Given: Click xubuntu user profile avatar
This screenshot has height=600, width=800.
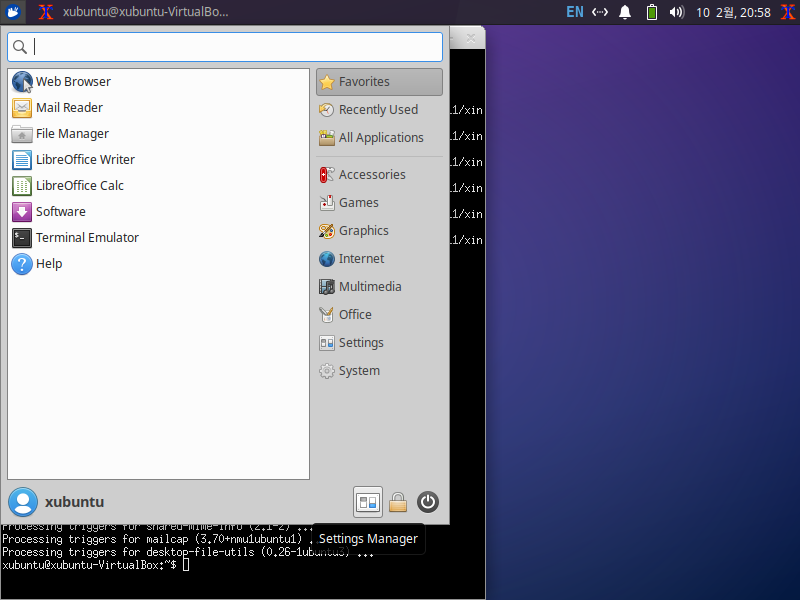Looking at the screenshot, I should [x=23, y=502].
